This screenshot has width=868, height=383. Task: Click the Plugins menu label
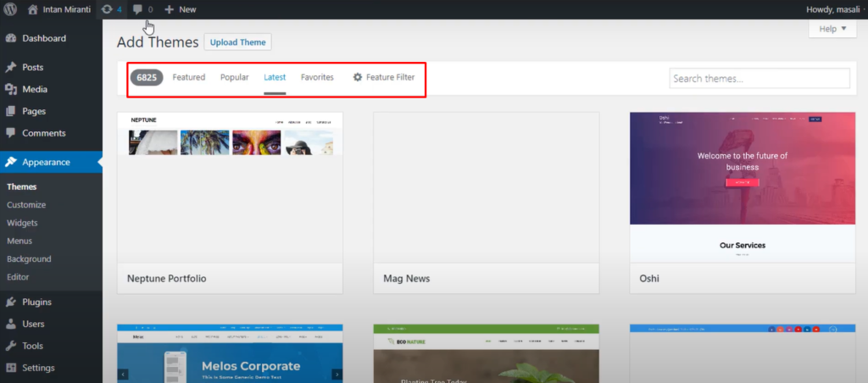[37, 303]
